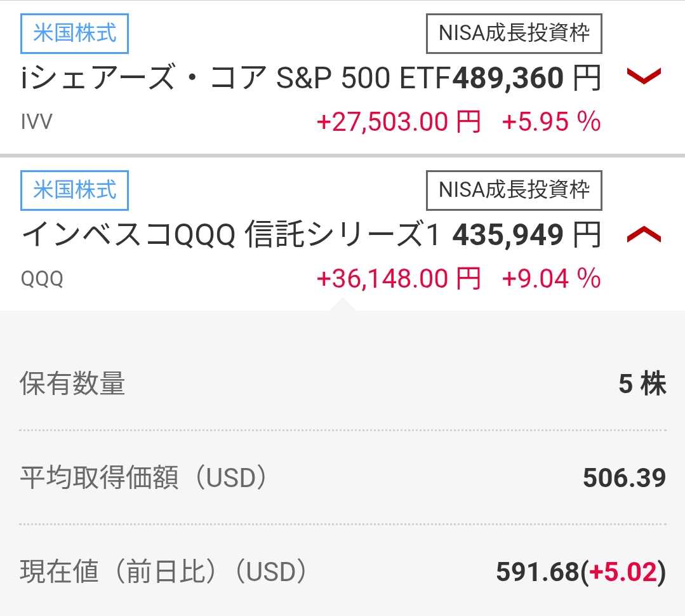Tap the +27,503.00 円 profit figure

tap(398, 122)
